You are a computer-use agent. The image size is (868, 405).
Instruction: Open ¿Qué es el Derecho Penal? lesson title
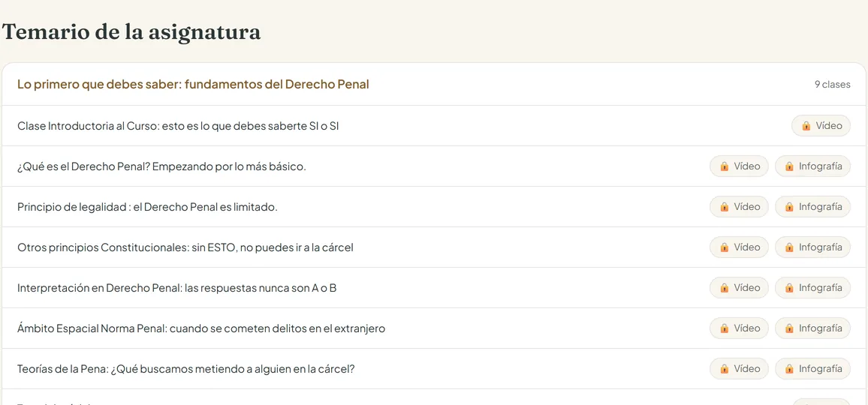click(x=161, y=166)
